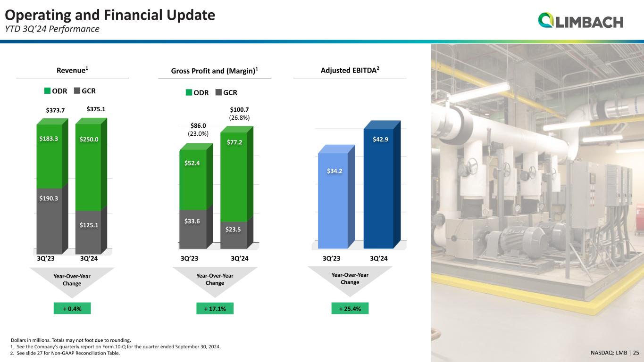
Task: Click the Year-Over-Year Change arrow under Adjusted EBITDA
Action: (x=350, y=281)
